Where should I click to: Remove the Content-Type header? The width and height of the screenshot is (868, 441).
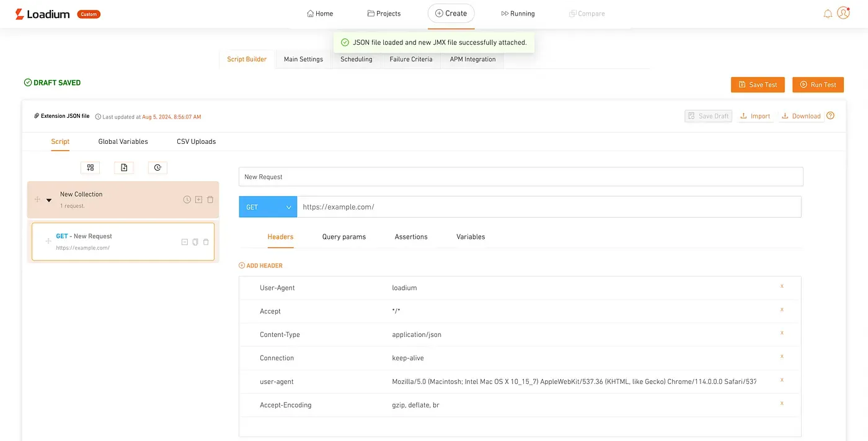pos(782,333)
